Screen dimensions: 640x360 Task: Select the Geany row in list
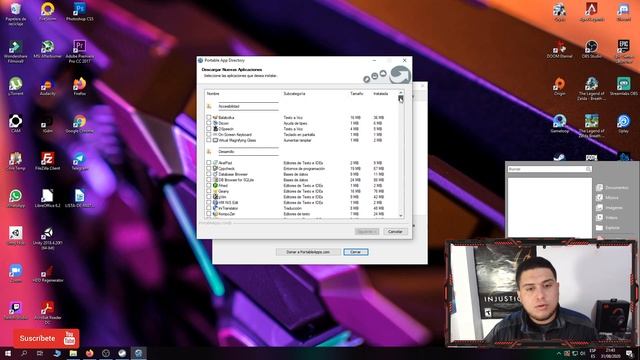[x=301, y=191]
